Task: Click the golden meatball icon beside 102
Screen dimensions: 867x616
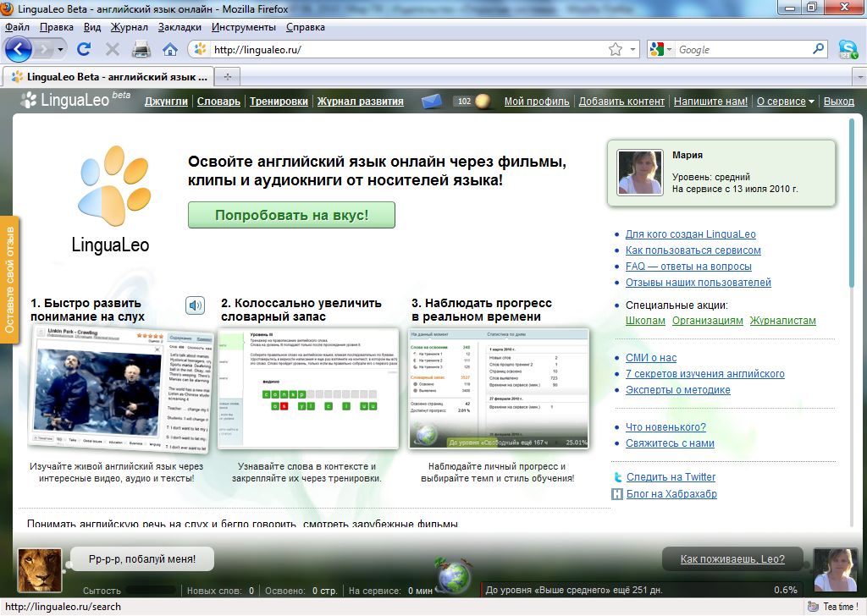Action: 483,102
